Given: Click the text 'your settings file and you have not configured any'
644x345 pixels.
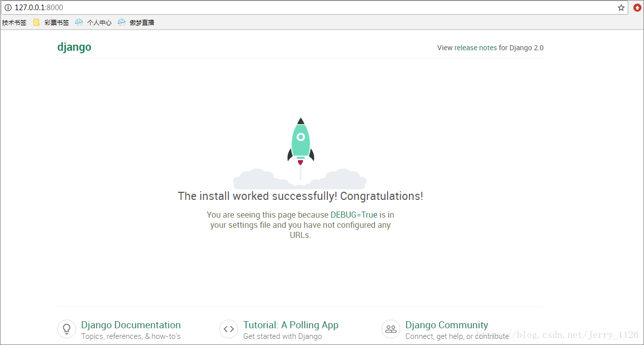Looking at the screenshot, I should point(300,225).
